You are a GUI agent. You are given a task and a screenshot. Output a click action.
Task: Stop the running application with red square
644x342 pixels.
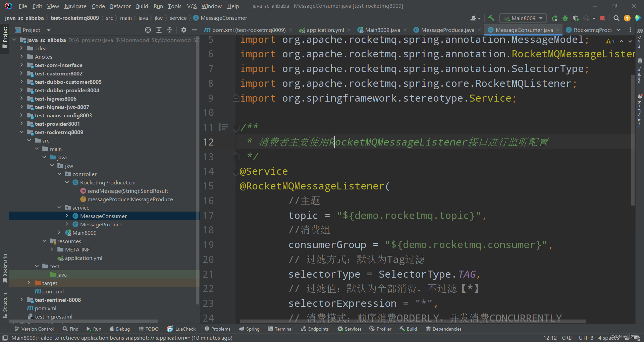pos(602,18)
